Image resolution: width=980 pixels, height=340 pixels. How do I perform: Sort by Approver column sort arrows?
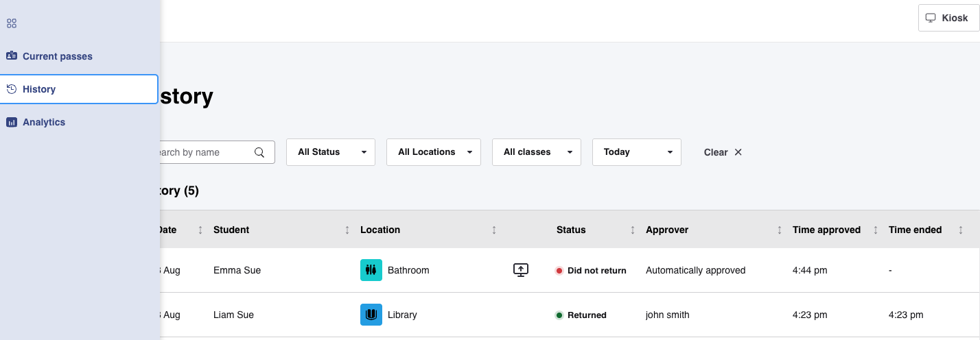(x=780, y=230)
